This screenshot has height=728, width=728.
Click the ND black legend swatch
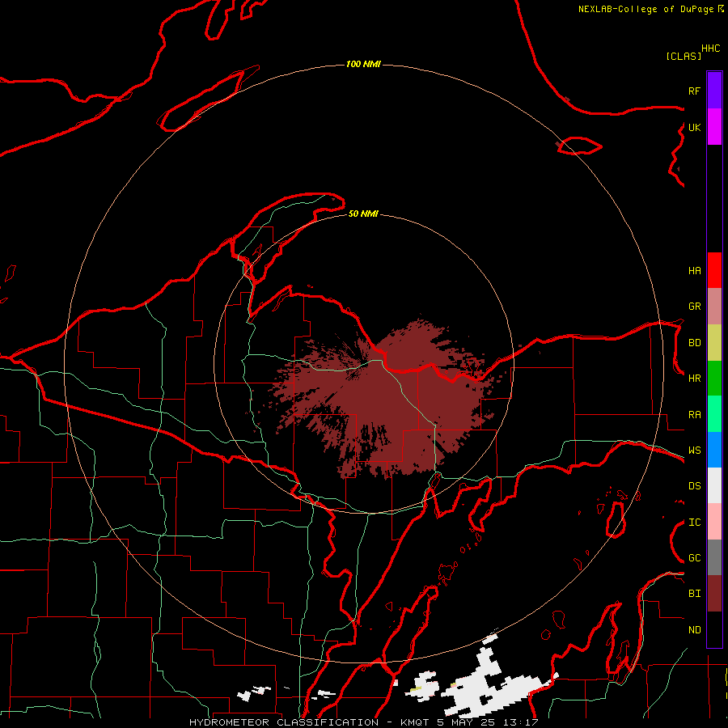pos(714,629)
